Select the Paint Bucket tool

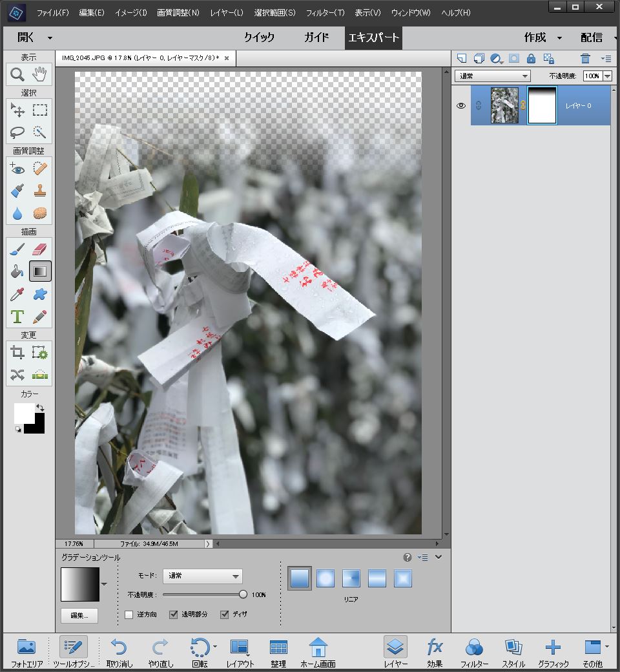17,271
